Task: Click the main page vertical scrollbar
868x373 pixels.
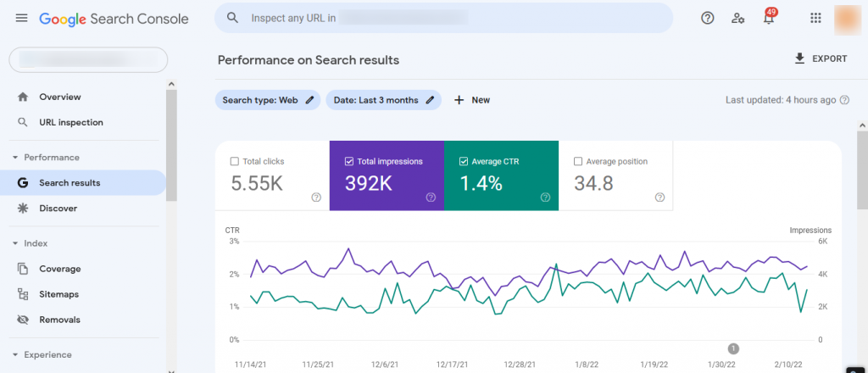Action: 862,171
